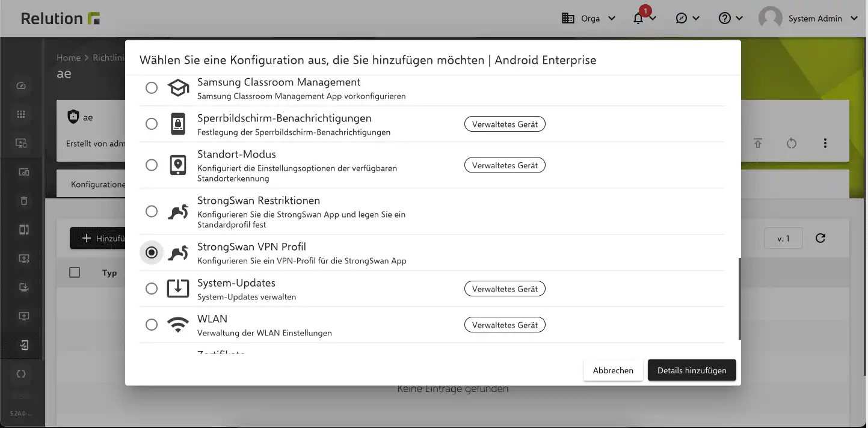Open the dashboard gauge sidebar icon
This screenshot has height=428, width=868.
tap(22, 86)
